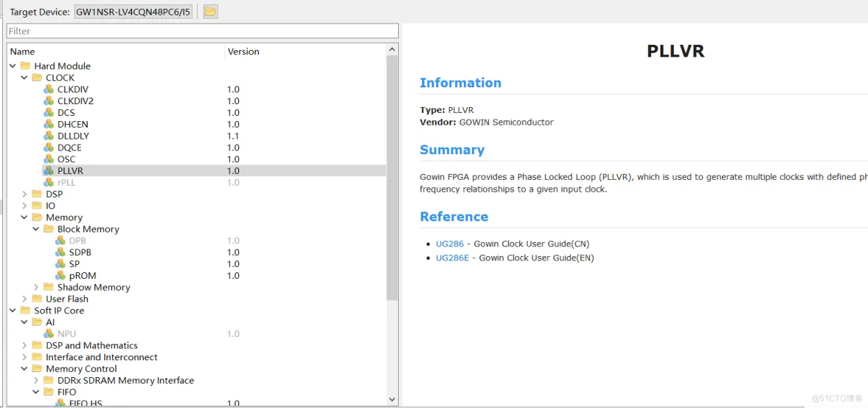Click the Memory folder label

point(65,217)
